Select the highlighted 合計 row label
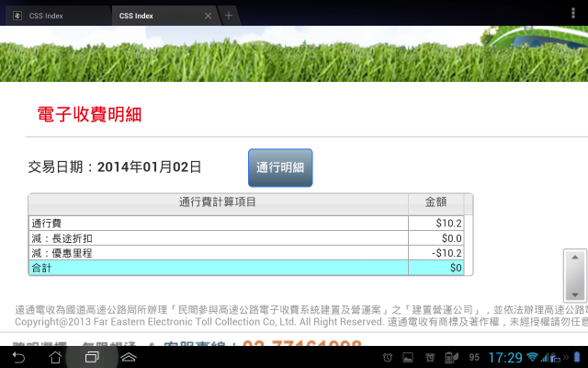This screenshot has width=588, height=368. tap(41, 268)
